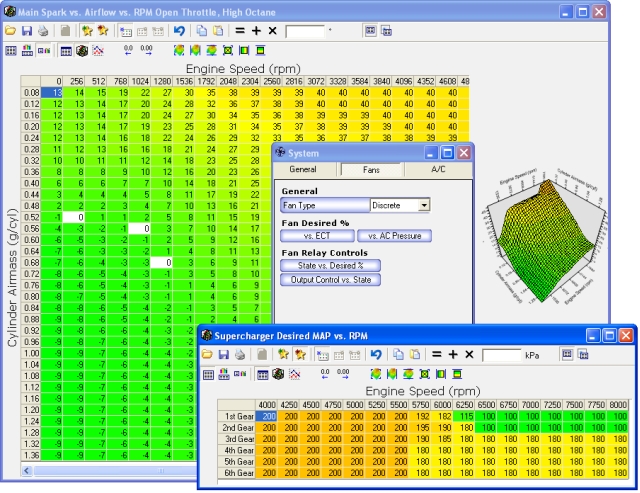Click the 4608 rpm column header in Main Spark
The height and width of the screenshot is (493, 640).
point(447,81)
